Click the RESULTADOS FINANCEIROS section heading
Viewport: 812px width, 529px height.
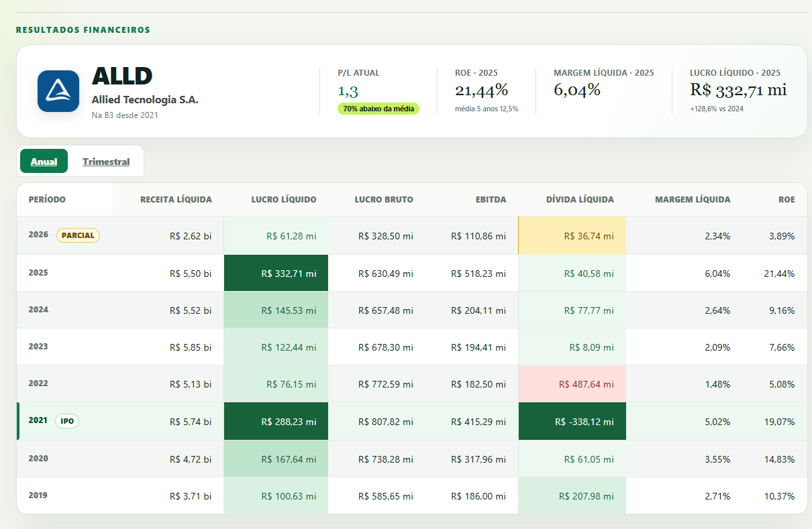83,30
